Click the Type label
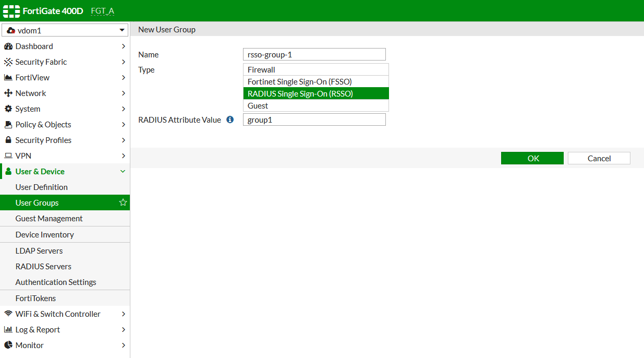644x358 pixels. click(147, 69)
